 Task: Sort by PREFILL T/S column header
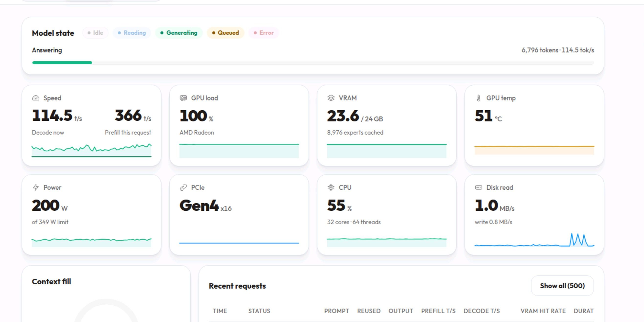point(438,311)
